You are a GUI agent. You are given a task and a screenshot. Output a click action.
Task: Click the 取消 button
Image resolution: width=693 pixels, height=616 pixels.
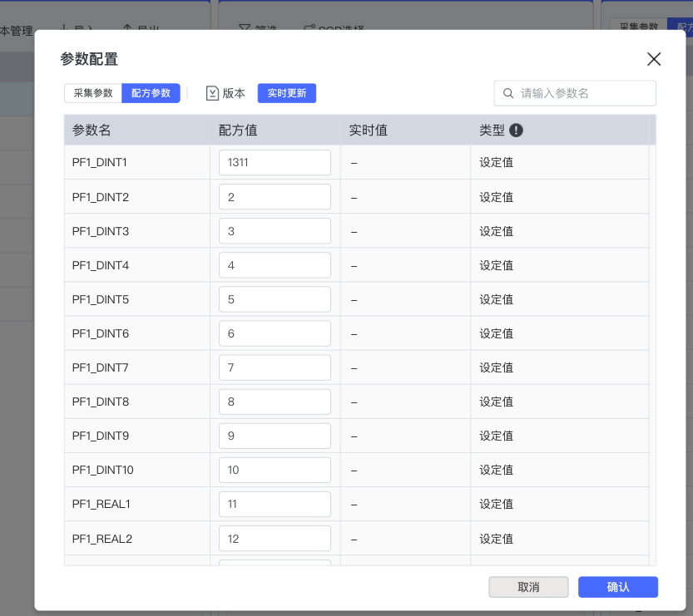(x=528, y=587)
